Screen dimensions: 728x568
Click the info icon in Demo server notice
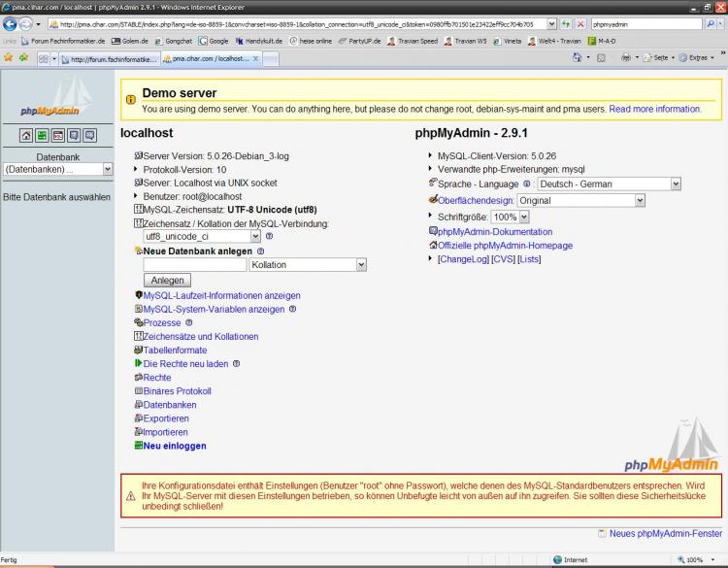tap(131, 99)
